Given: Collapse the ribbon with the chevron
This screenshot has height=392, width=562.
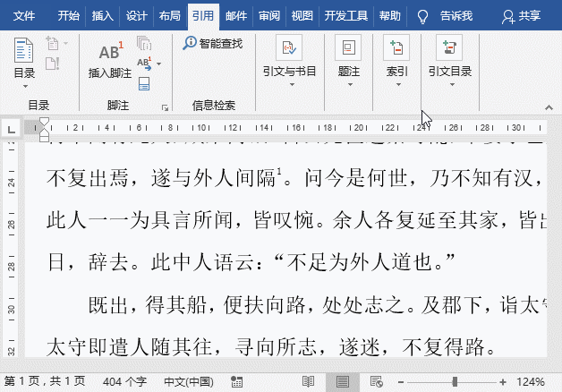Looking at the screenshot, I should 549,107.
